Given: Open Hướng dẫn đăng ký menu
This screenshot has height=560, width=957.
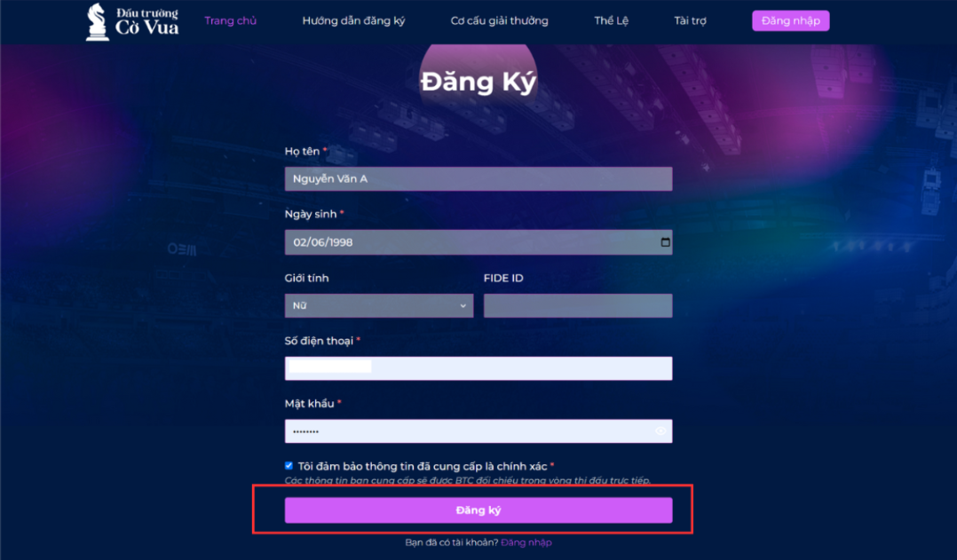Looking at the screenshot, I should pyautogui.click(x=353, y=20).
